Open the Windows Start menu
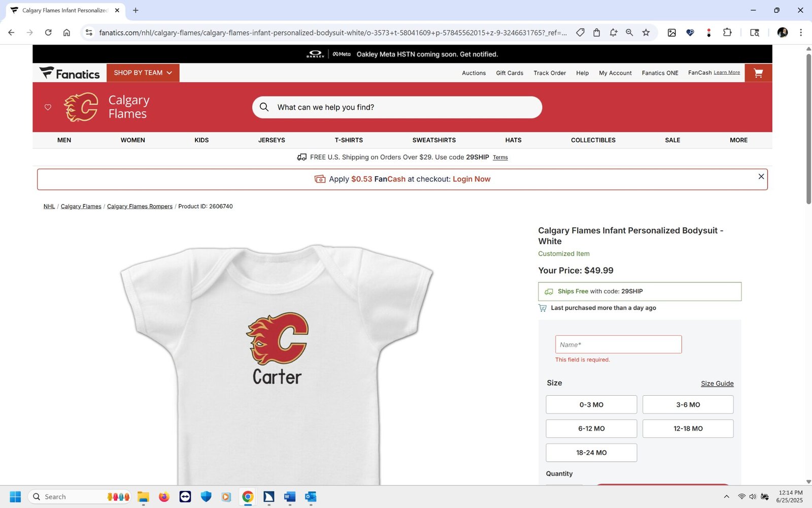812x508 pixels. [15, 497]
